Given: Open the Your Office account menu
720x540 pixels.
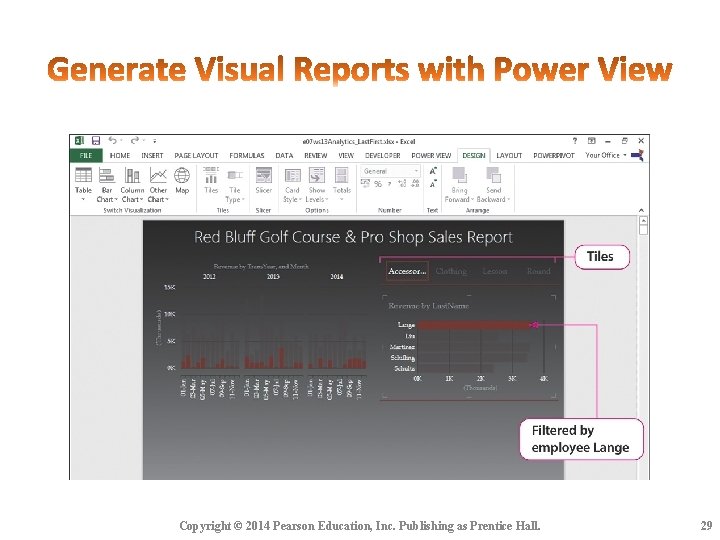Looking at the screenshot, I should click(x=606, y=155).
